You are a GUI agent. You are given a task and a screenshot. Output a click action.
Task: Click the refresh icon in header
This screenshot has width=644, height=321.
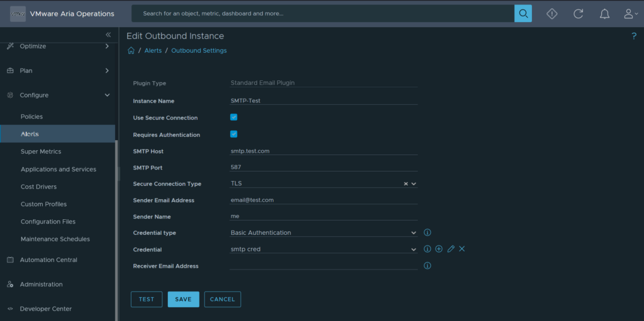[579, 14]
